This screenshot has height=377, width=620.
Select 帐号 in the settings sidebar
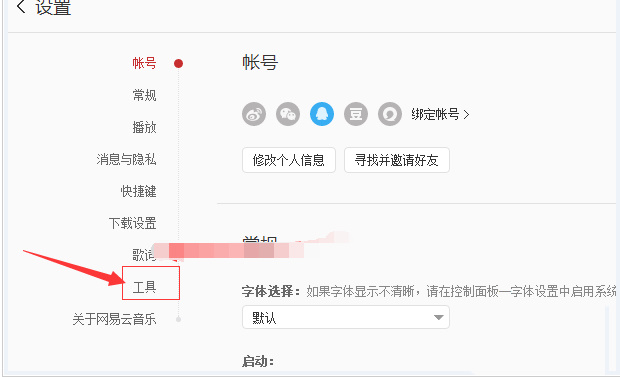click(x=144, y=63)
